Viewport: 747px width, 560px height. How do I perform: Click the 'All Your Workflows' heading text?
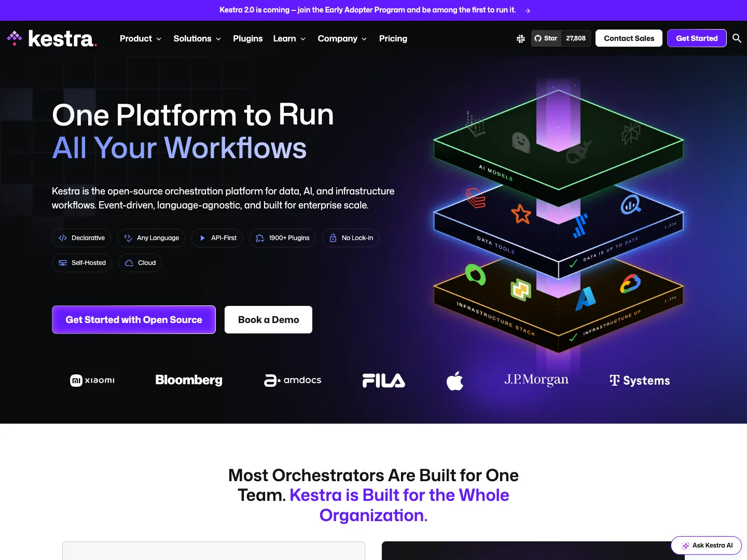pyautogui.click(x=179, y=148)
